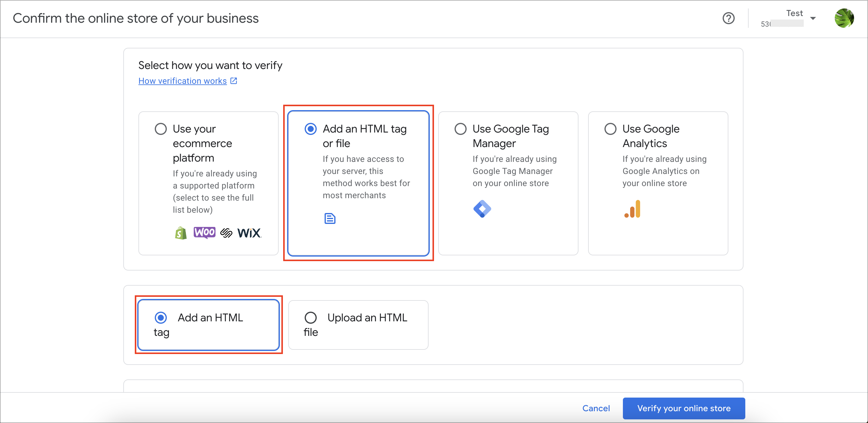
Task: Open the How verification works link
Action: coord(183,81)
